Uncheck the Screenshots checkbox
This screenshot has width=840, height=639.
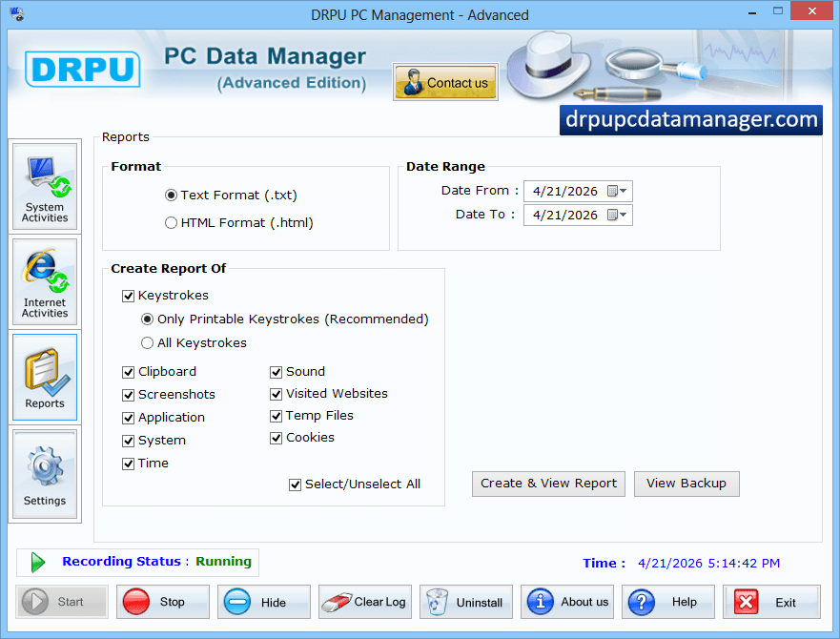pyautogui.click(x=128, y=395)
